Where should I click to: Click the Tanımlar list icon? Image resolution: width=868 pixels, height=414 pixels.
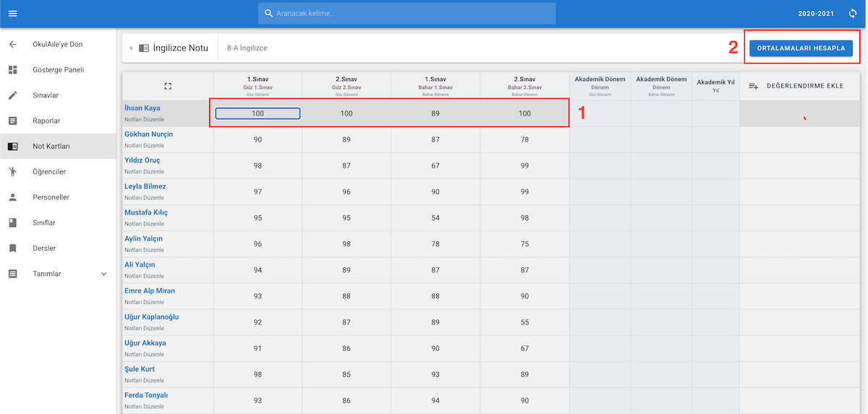pos(13,274)
